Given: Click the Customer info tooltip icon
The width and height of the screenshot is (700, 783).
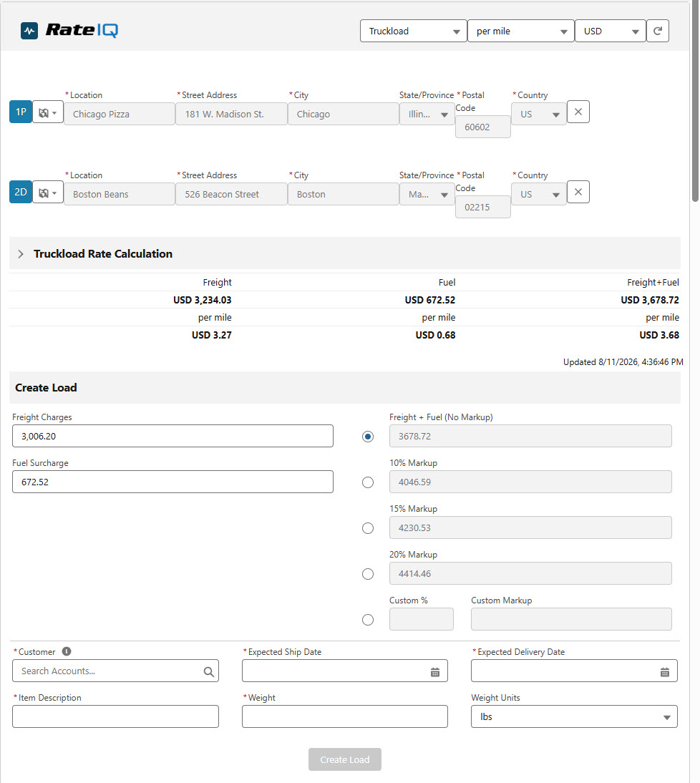Looking at the screenshot, I should pyautogui.click(x=67, y=651).
